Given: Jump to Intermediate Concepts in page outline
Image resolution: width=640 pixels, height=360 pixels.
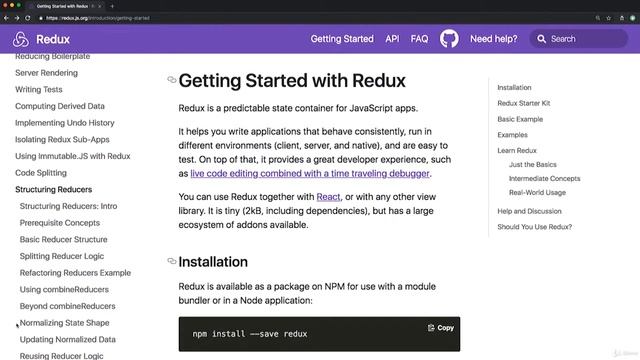Looking at the screenshot, I should 544,178.
